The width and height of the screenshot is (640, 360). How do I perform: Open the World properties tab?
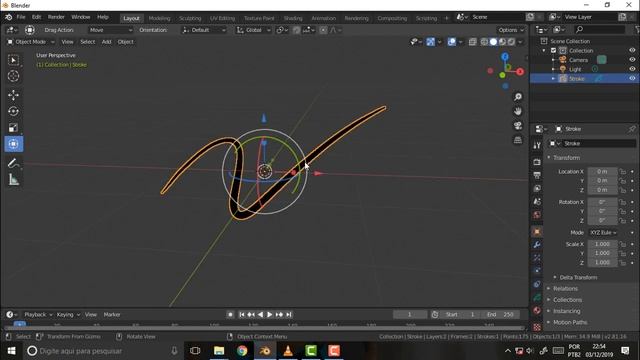tap(537, 215)
